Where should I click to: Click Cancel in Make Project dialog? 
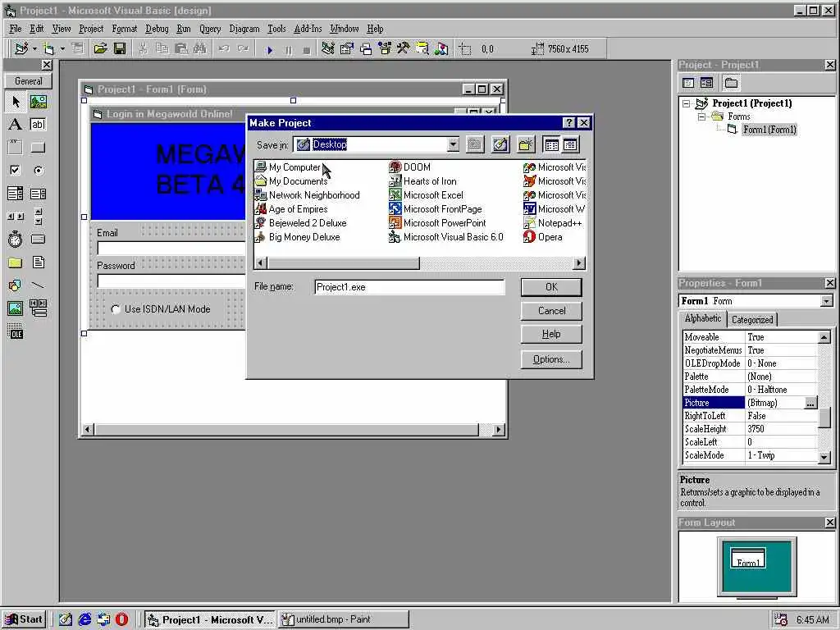(551, 311)
